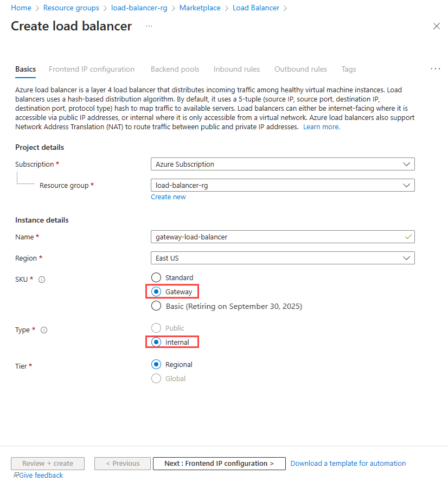Select the Basic retiring SKU option
Screen dimensions: 448x481
click(x=156, y=306)
